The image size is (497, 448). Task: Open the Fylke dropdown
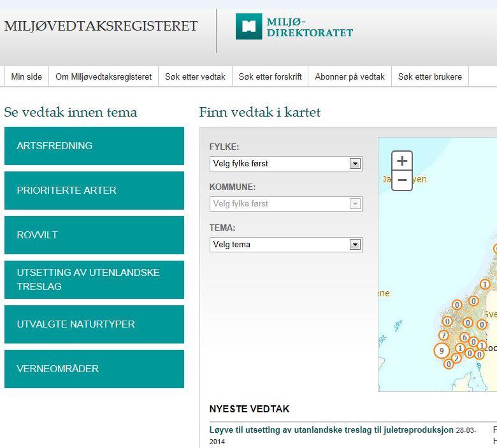285,164
